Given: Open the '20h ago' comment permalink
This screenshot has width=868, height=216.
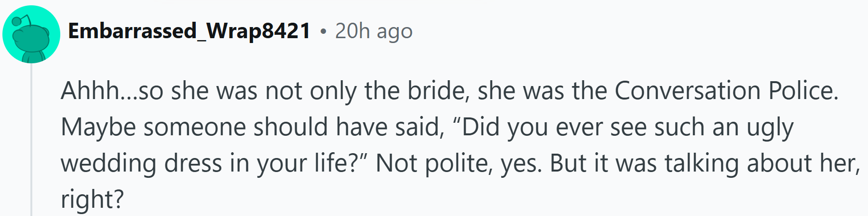Looking at the screenshot, I should [374, 31].
